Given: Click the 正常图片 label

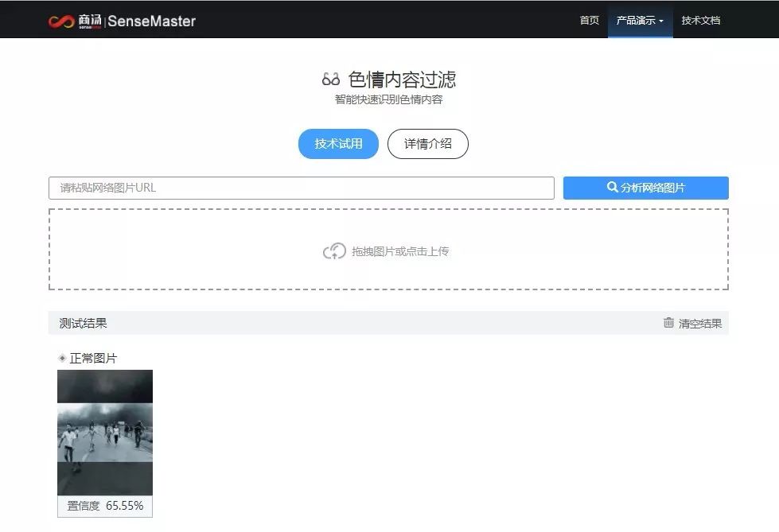Looking at the screenshot, I should (x=93, y=358).
